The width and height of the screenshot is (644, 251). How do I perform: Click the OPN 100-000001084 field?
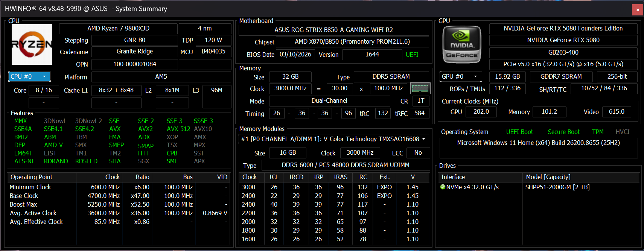pos(134,64)
